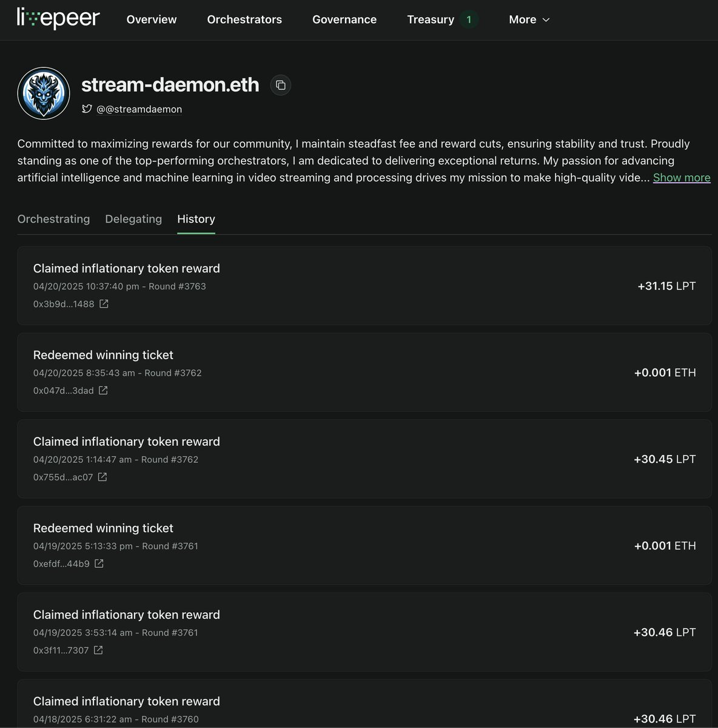Switch to the Delegating tab
Viewport: 718px width, 728px height.
coord(133,219)
